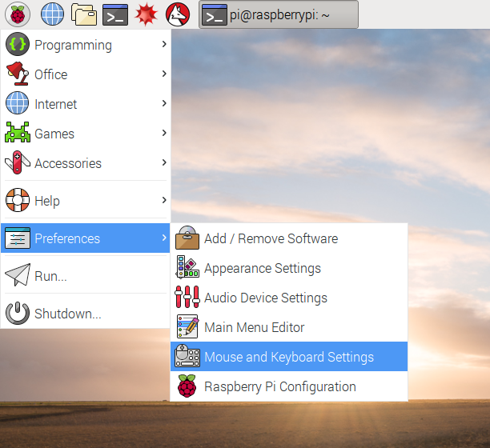Click the Office desk lamp icon

click(x=18, y=74)
